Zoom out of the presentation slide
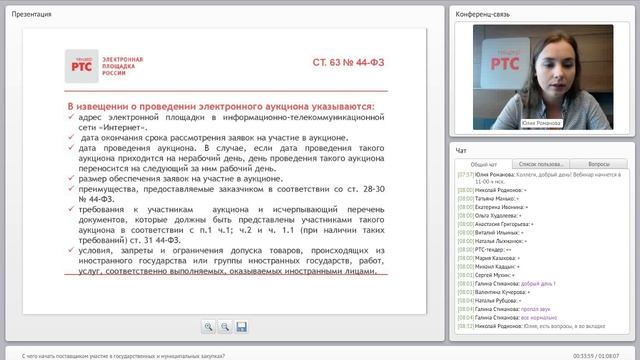The height and width of the screenshot is (360, 640). click(224, 327)
